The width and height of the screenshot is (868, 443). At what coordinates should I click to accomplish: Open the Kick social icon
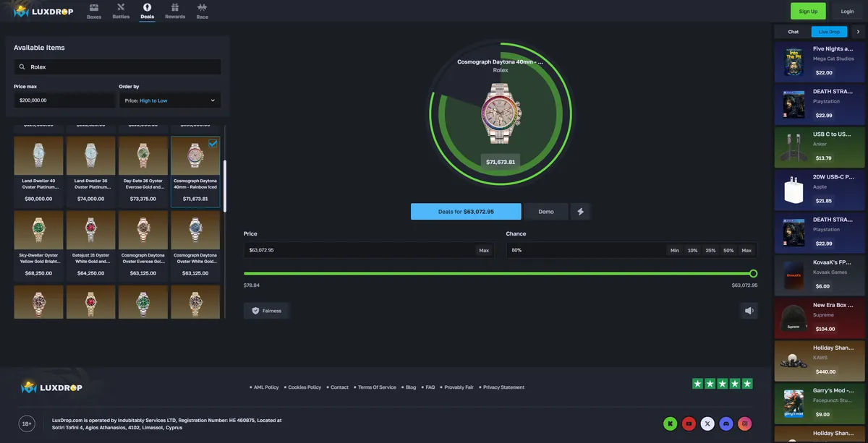coord(671,424)
